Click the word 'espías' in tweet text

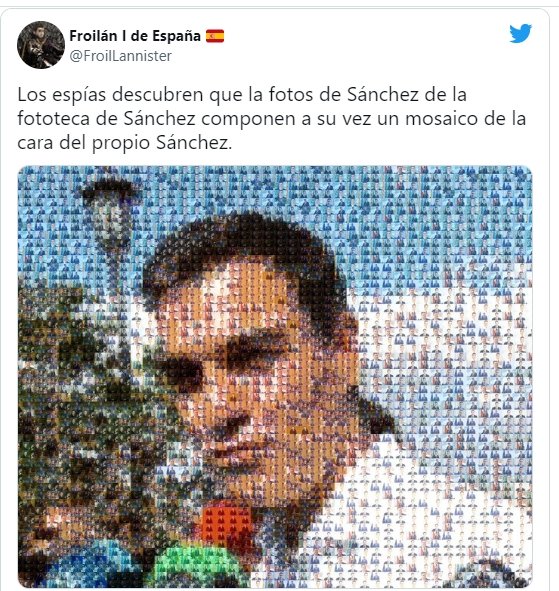(79, 96)
